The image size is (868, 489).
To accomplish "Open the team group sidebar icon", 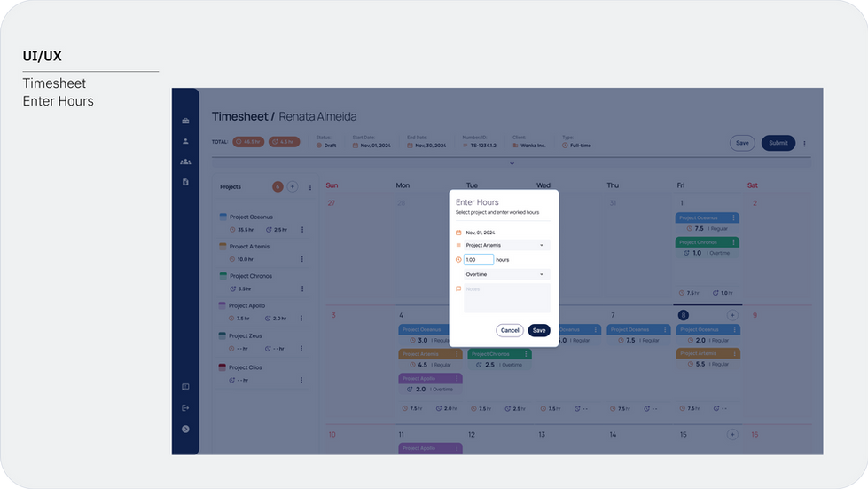I will click(185, 162).
